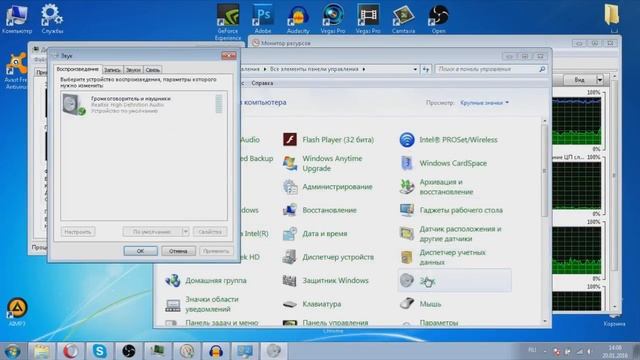Switch to Звуки tab in Звук dialog
Screen dimensions: 640x360
[133, 70]
